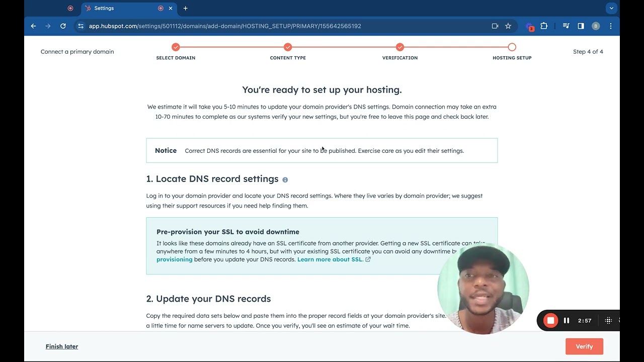Click the camera icon in the address bar
The image size is (644, 362).
pyautogui.click(x=495, y=26)
